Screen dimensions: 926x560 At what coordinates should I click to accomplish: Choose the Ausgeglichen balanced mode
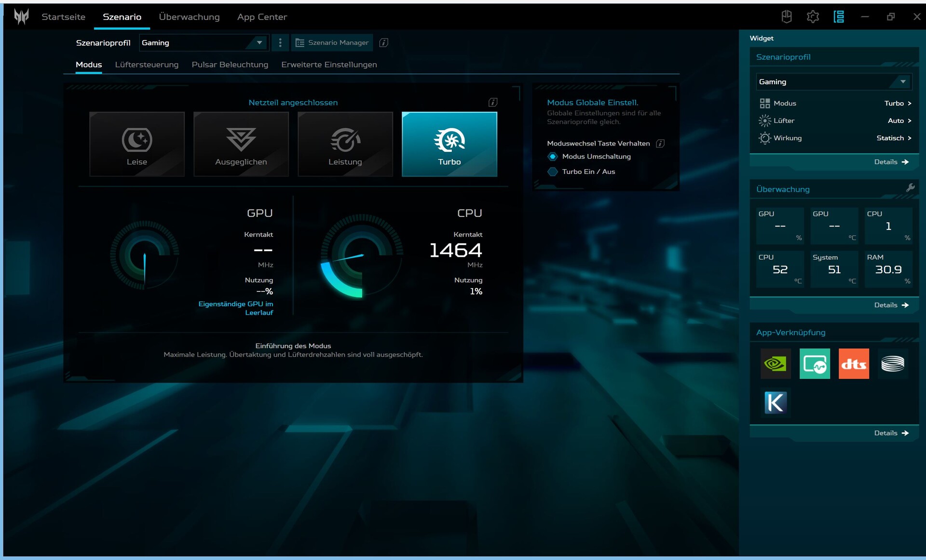241,144
